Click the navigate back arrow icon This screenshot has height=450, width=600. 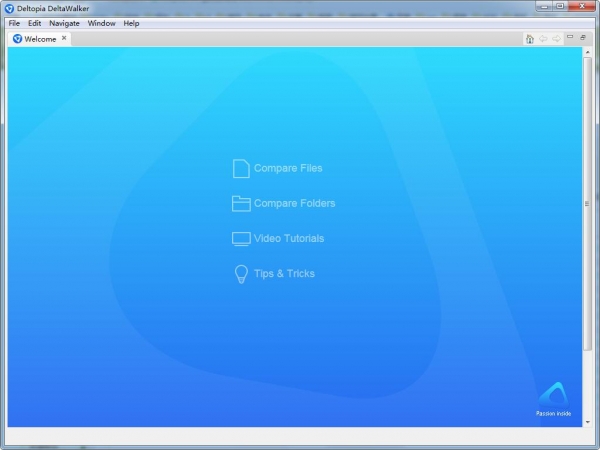click(x=543, y=39)
